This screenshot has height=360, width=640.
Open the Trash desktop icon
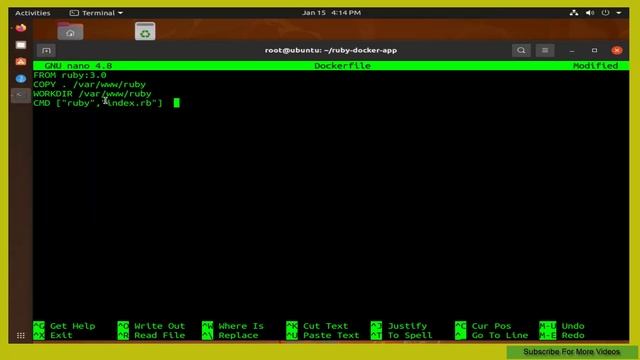pyautogui.click(x=145, y=31)
